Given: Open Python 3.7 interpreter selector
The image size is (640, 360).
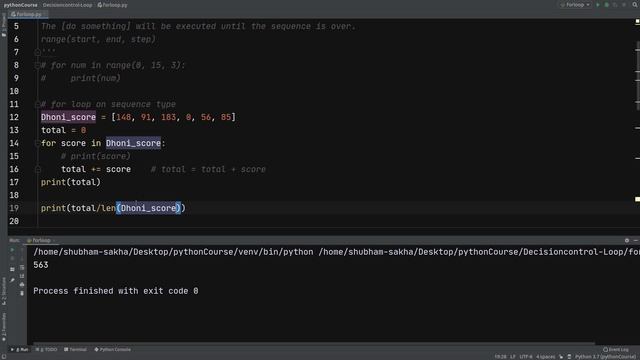Looking at the screenshot, I should click(x=605, y=357).
